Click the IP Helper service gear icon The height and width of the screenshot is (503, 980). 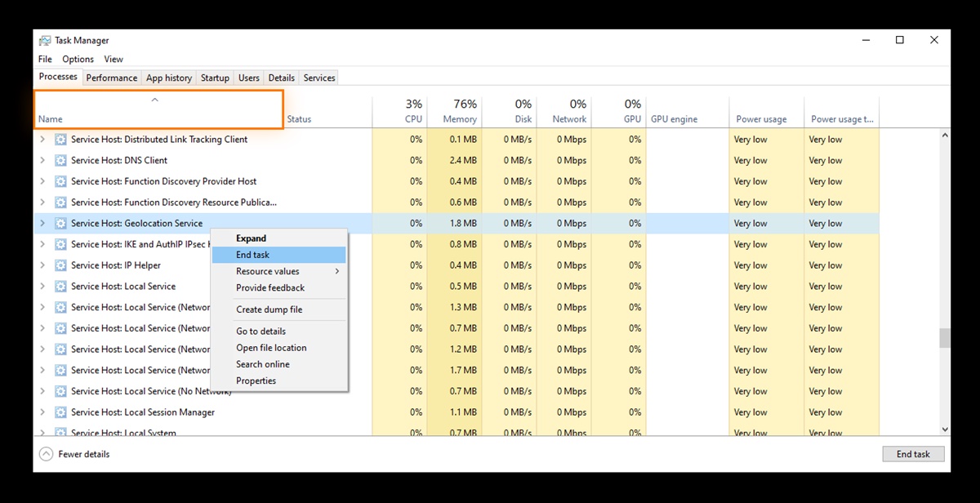click(60, 265)
